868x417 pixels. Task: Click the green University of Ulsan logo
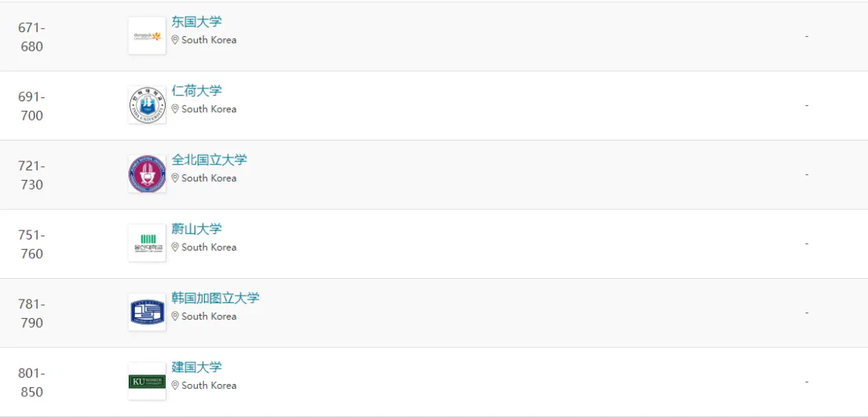click(147, 243)
